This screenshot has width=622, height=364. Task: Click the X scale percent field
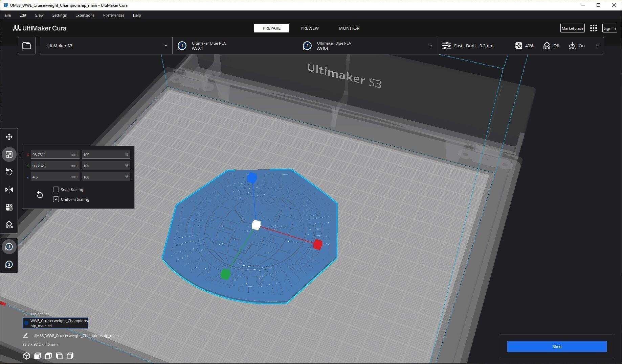pos(106,154)
